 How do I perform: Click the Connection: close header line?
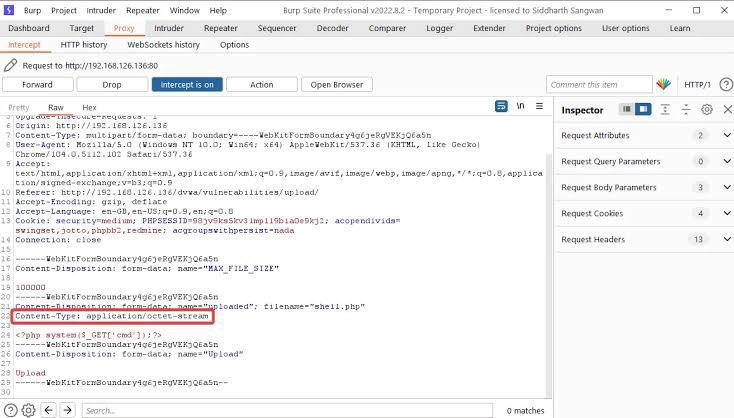(58, 240)
